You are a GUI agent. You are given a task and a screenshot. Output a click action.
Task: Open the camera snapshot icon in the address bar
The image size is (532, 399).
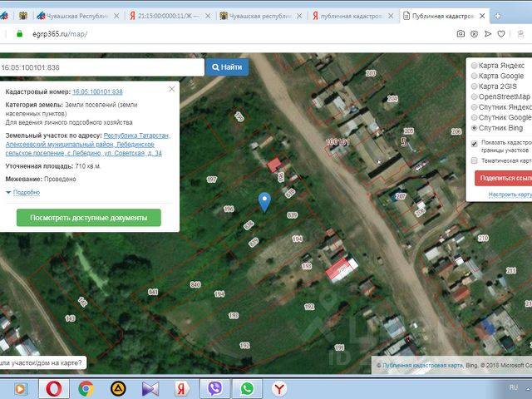(461, 33)
